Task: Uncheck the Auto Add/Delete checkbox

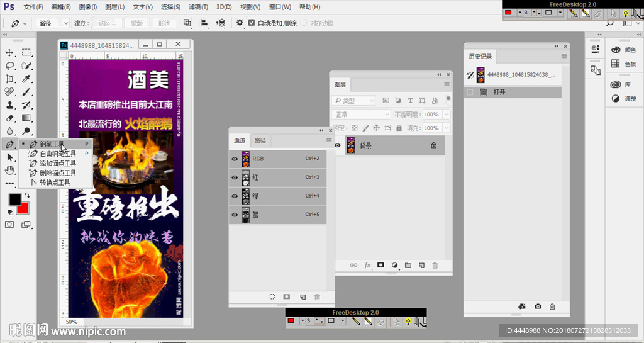Action: point(252,23)
